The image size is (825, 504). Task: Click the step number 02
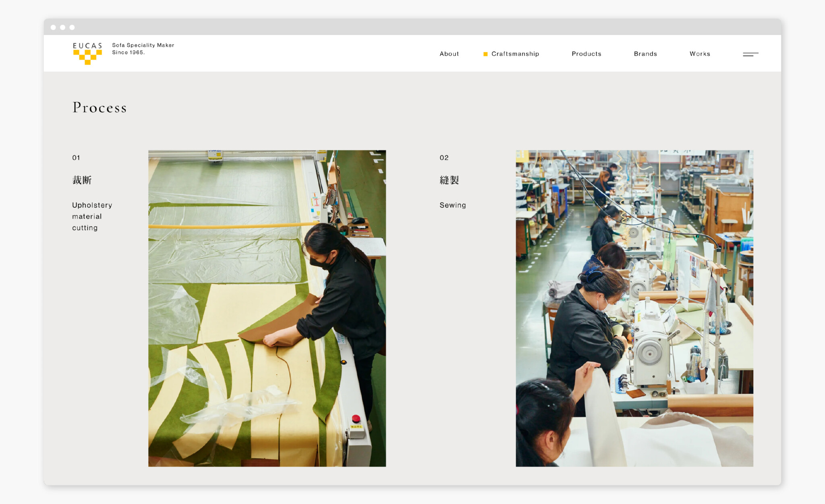pos(444,158)
